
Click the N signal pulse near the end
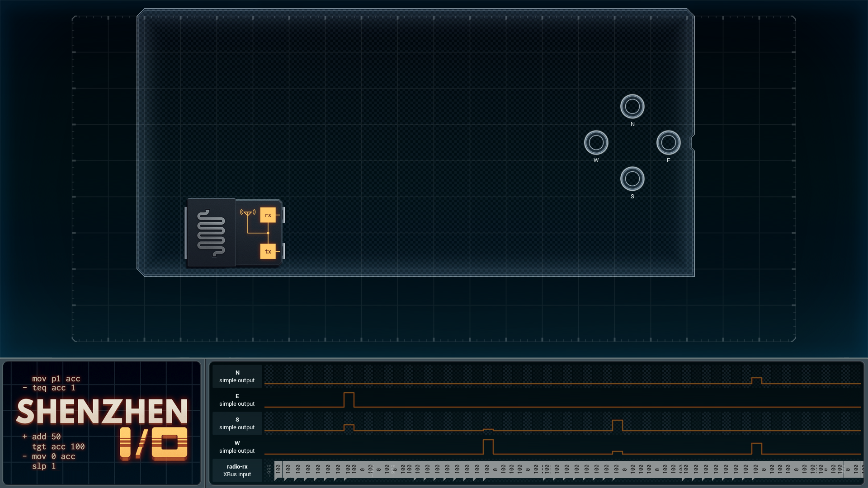757,381
